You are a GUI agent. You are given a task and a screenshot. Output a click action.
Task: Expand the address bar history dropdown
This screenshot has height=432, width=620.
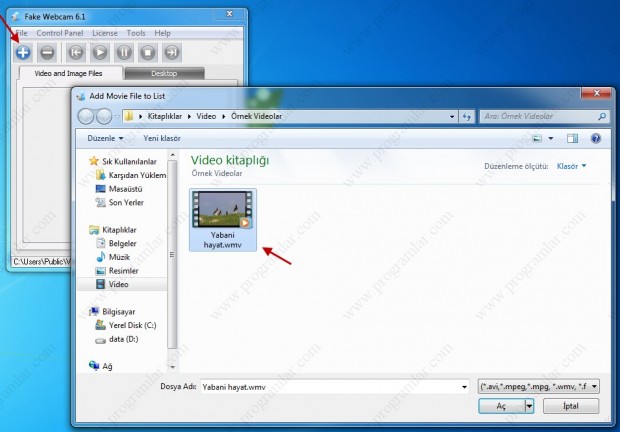click(x=452, y=117)
